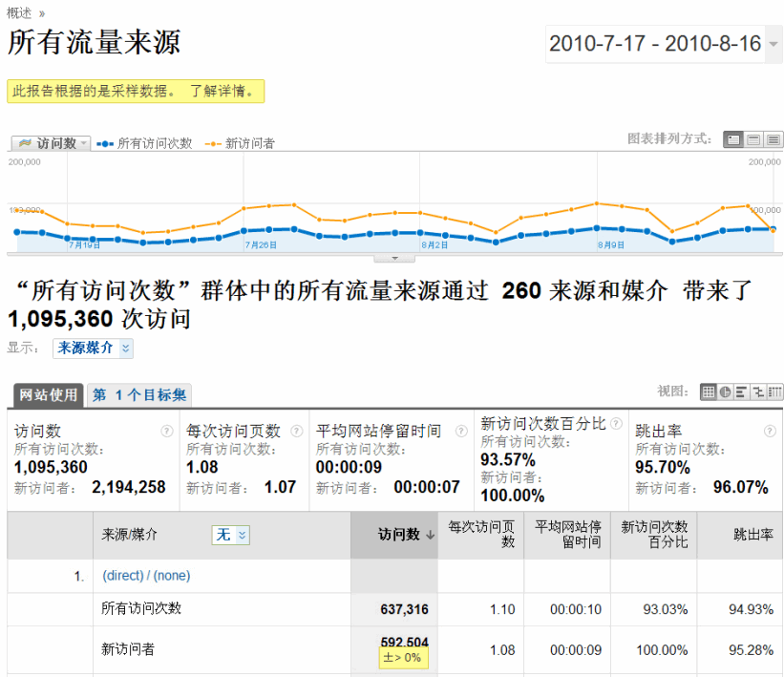Choose middle chart layout mode in 图表排列方式
This screenshot has width=784, height=677.
point(753,139)
